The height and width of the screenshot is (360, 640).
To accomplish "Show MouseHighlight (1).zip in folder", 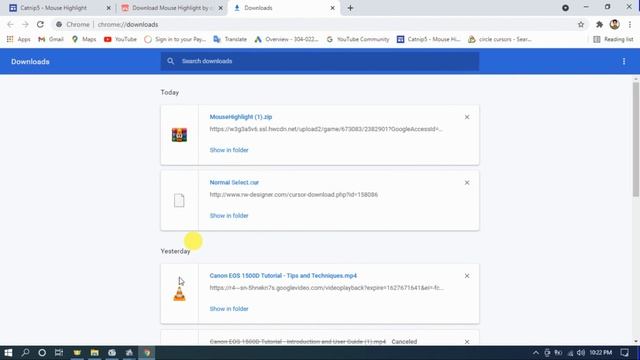I will pyautogui.click(x=229, y=150).
